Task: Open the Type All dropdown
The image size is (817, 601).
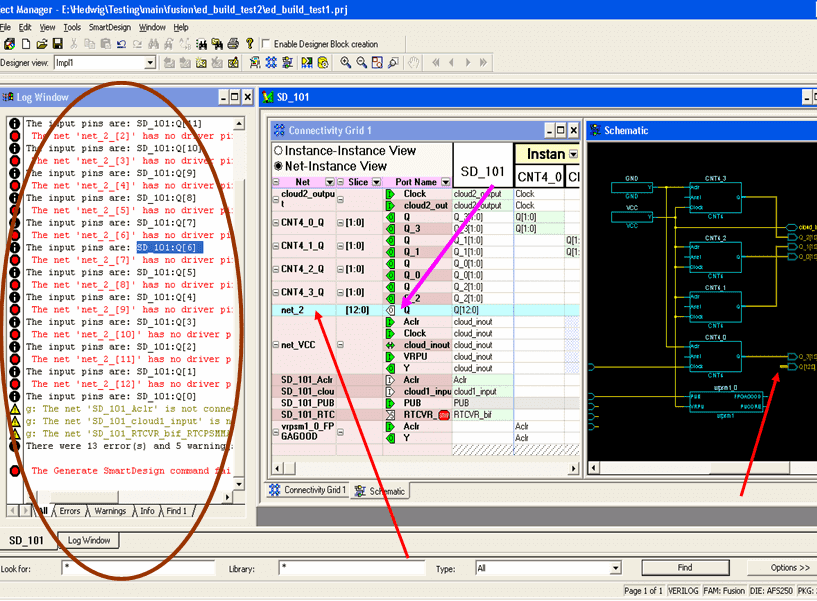Action: (x=616, y=568)
